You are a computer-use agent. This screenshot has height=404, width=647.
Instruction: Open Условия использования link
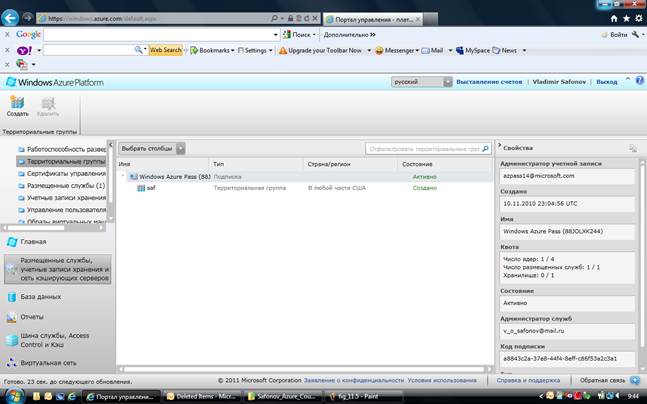point(442,380)
